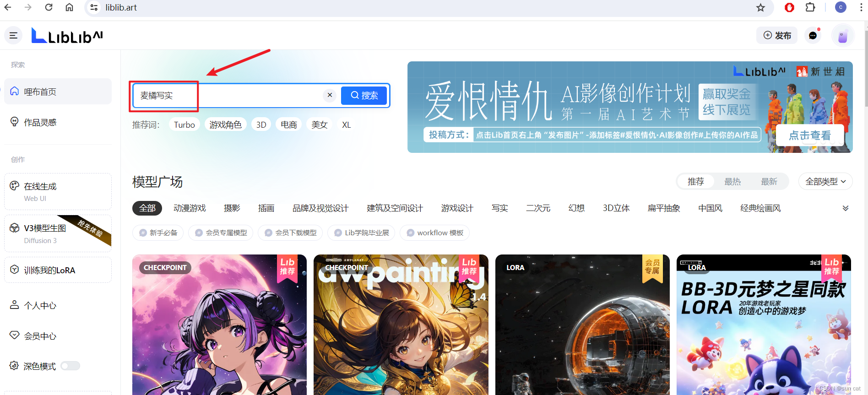Open the purple-haired anime girl CHECKPOINT card

coord(219,325)
